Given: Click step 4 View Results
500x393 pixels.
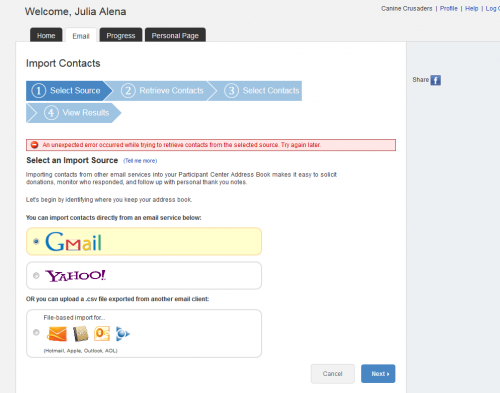Looking at the screenshot, I should click(73, 113).
